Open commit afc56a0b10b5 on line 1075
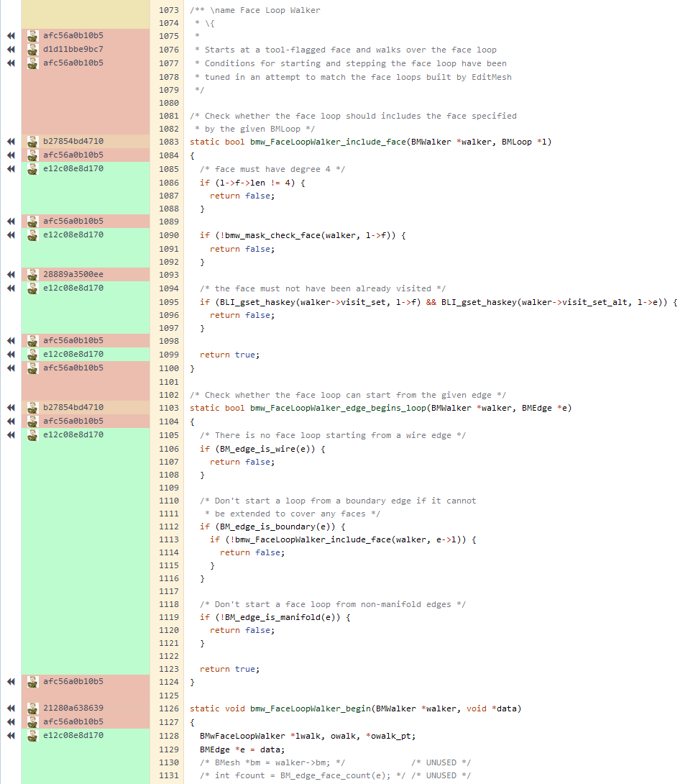 [x=73, y=35]
